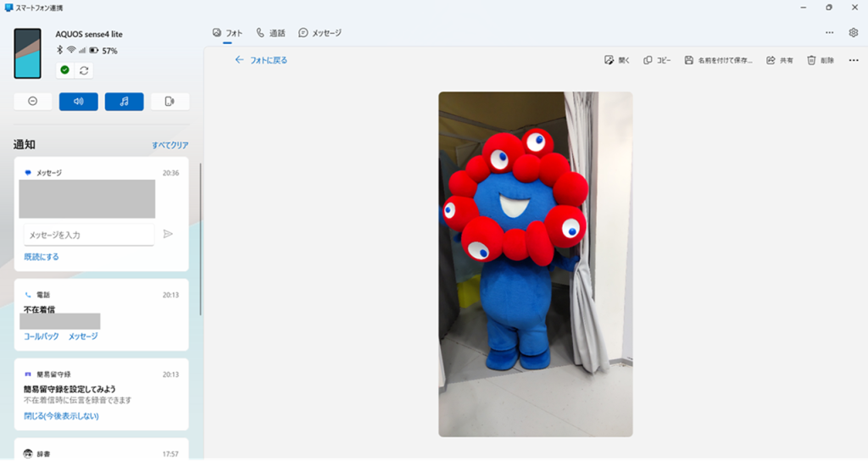Open the app header's ellipsis overflow menu

pos(829,32)
